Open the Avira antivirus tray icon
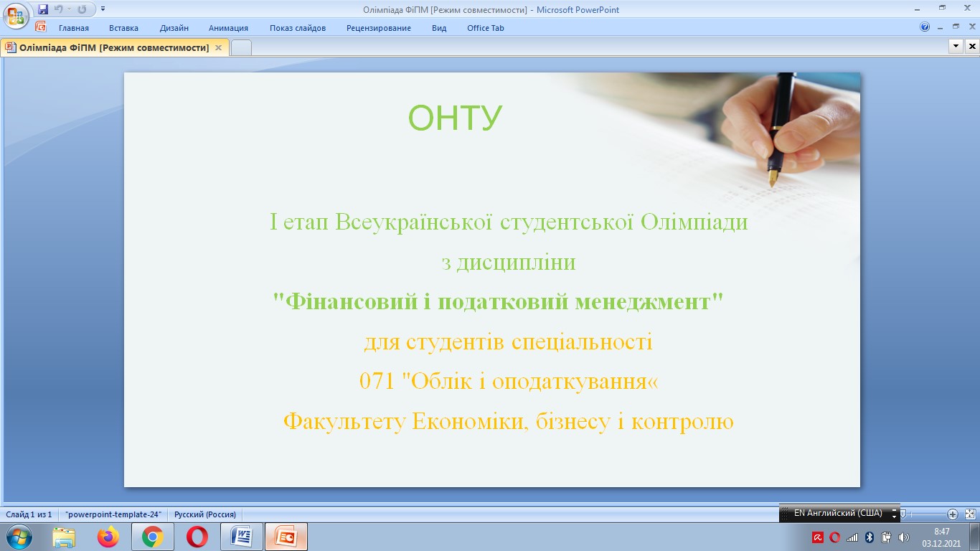The image size is (980, 551). [x=817, y=537]
